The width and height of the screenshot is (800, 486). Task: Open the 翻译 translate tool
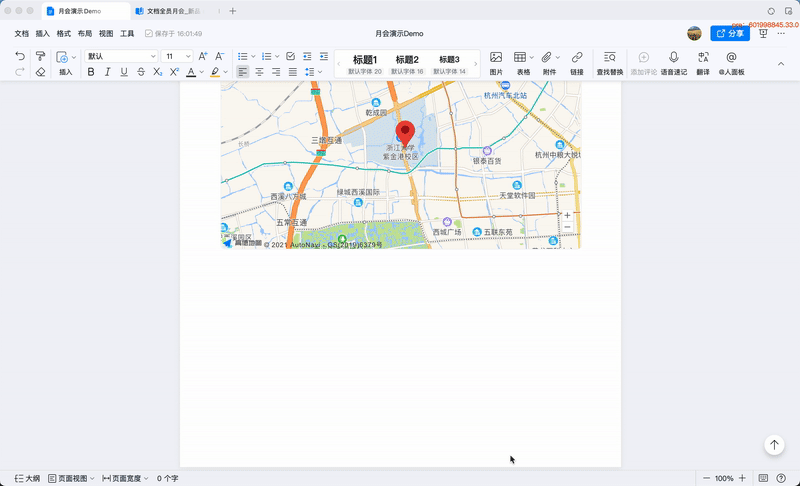703,64
